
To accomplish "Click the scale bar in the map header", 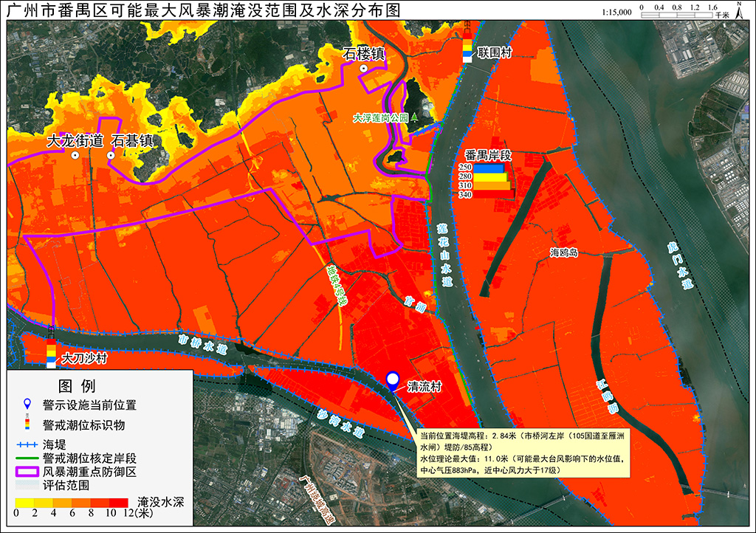I will point(677,15).
